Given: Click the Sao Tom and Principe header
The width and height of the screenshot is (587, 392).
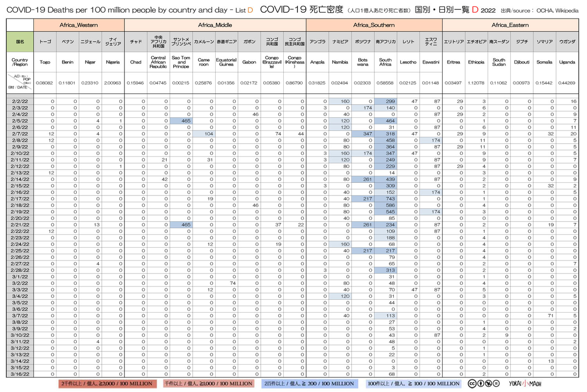Looking at the screenshot, I should point(181,62).
